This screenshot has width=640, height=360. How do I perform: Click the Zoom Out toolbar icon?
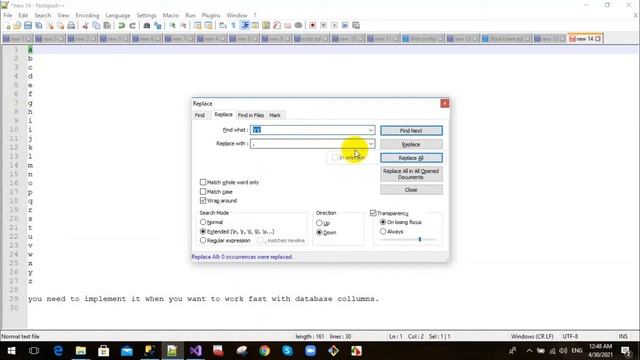pyautogui.click(x=183, y=25)
